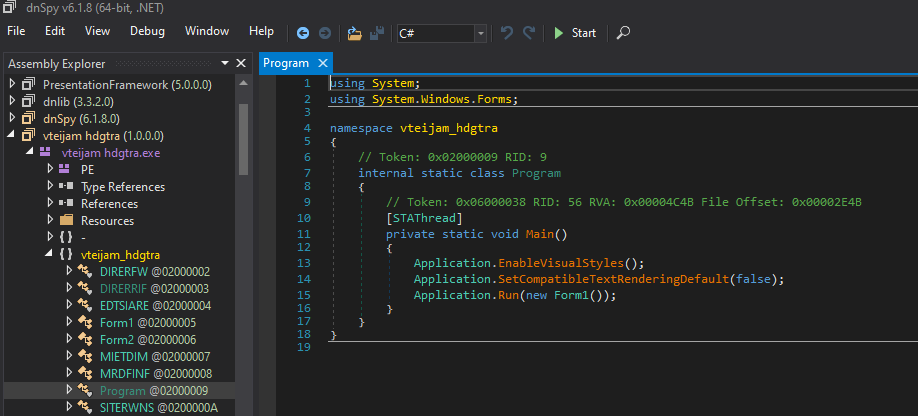Screen dimensions: 918x416
Task: Expand the Resources folder node
Action: click(50, 220)
